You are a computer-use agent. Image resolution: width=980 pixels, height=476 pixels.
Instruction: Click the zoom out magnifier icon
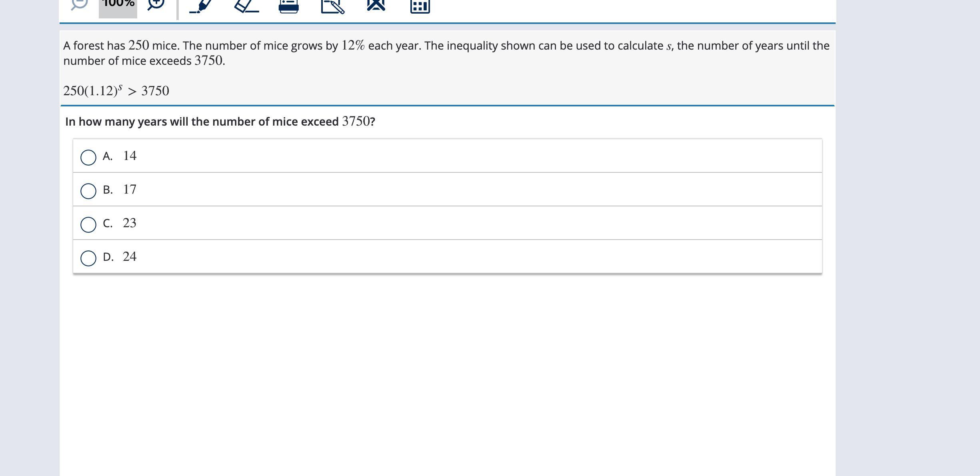79,4
